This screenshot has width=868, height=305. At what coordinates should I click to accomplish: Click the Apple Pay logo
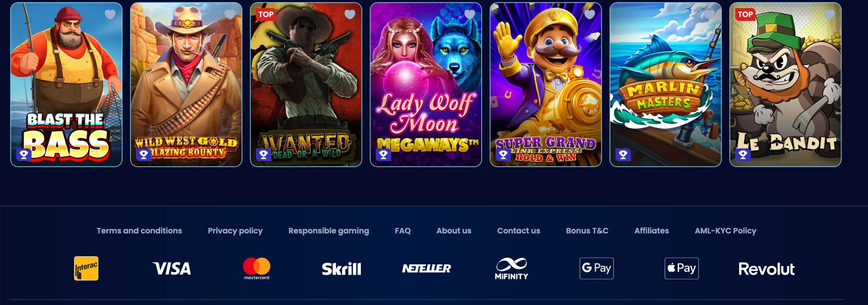[x=682, y=268]
